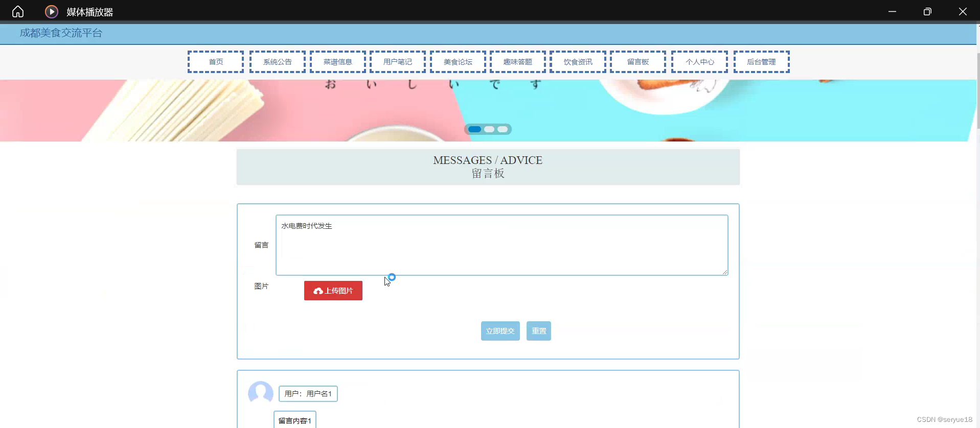The height and width of the screenshot is (428, 980).
Task: Select the 用户笔记 menu item
Action: pyautogui.click(x=398, y=62)
